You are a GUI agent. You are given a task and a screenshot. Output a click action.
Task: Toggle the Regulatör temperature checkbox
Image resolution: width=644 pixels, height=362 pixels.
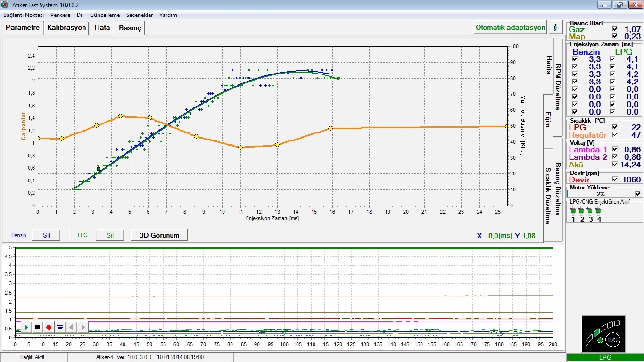click(x=614, y=134)
